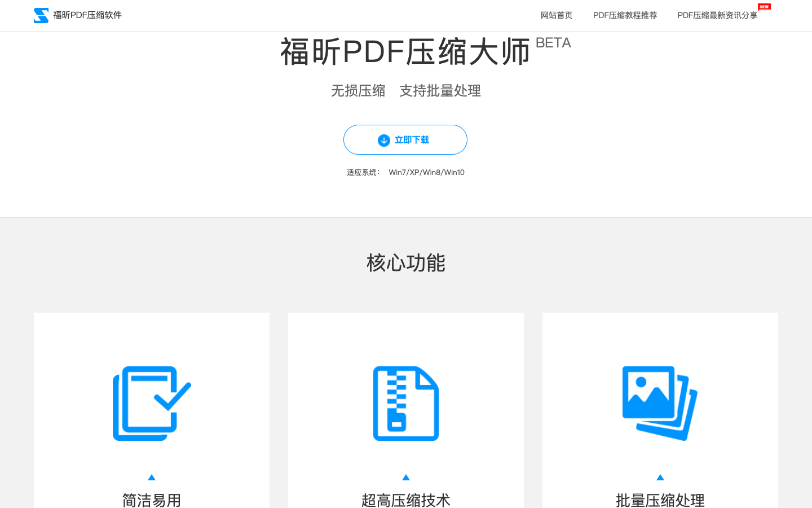The image size is (812, 508).
Task: Open PDF压缩最新资讯分享 navigation link
Action: [717, 15]
